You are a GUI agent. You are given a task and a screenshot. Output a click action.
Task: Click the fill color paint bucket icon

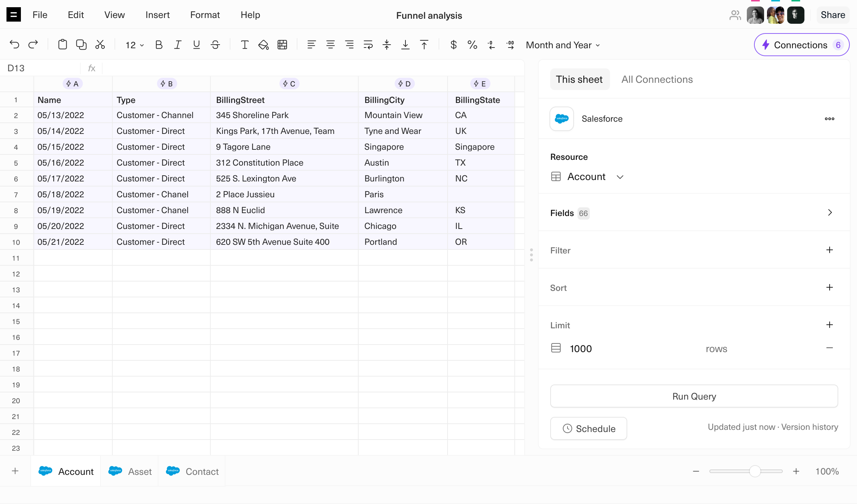264,45
